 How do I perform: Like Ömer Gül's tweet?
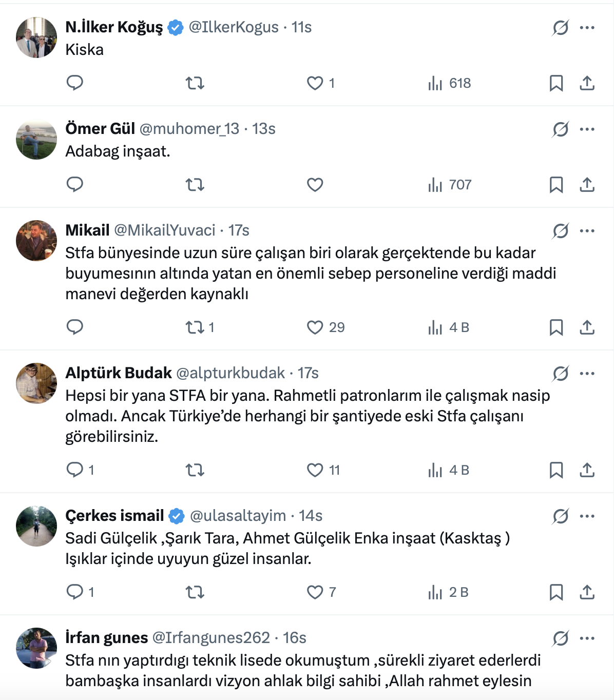(315, 185)
